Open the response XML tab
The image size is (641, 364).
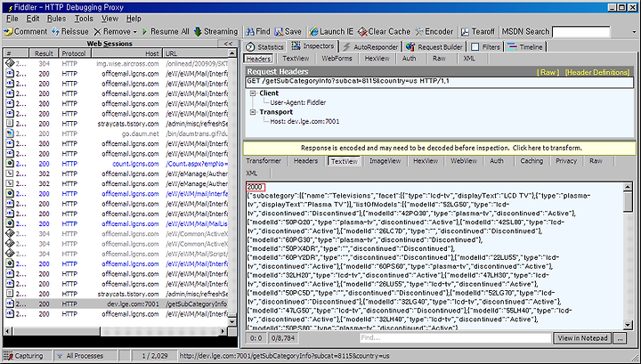tap(252, 174)
